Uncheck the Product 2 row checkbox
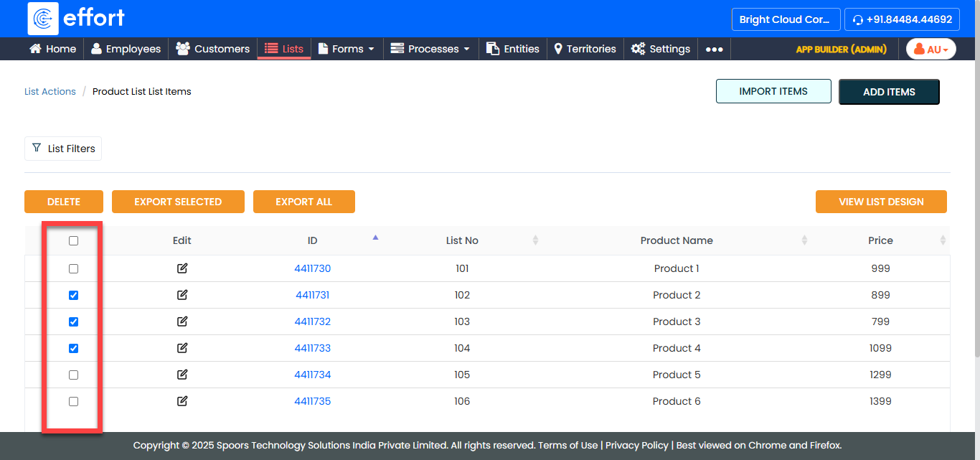This screenshot has height=460, width=980. click(x=73, y=295)
